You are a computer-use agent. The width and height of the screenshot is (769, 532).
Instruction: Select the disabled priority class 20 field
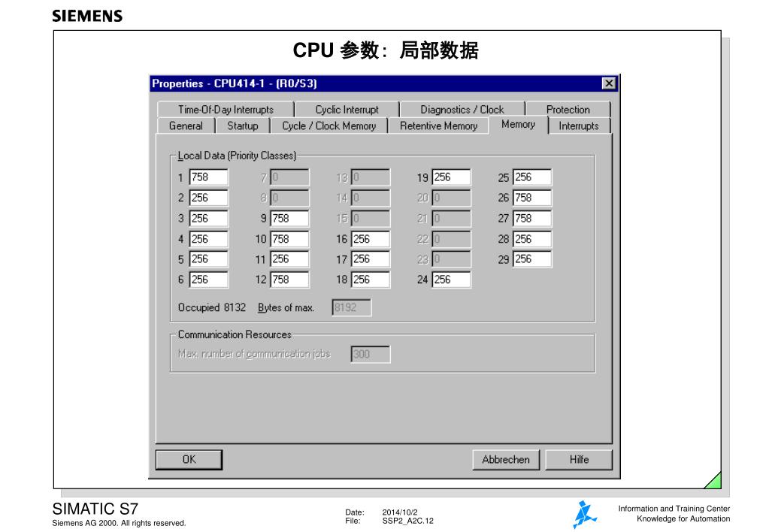tap(451, 198)
